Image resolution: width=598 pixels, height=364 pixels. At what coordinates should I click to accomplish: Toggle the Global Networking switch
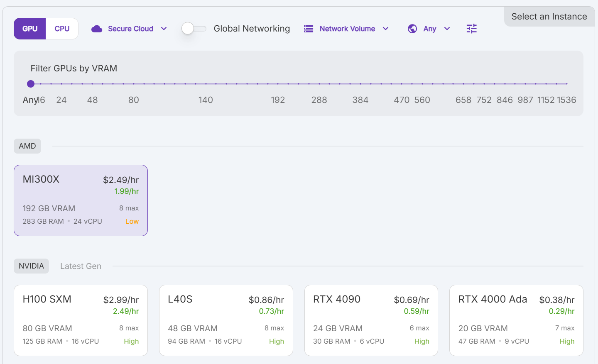coord(194,29)
